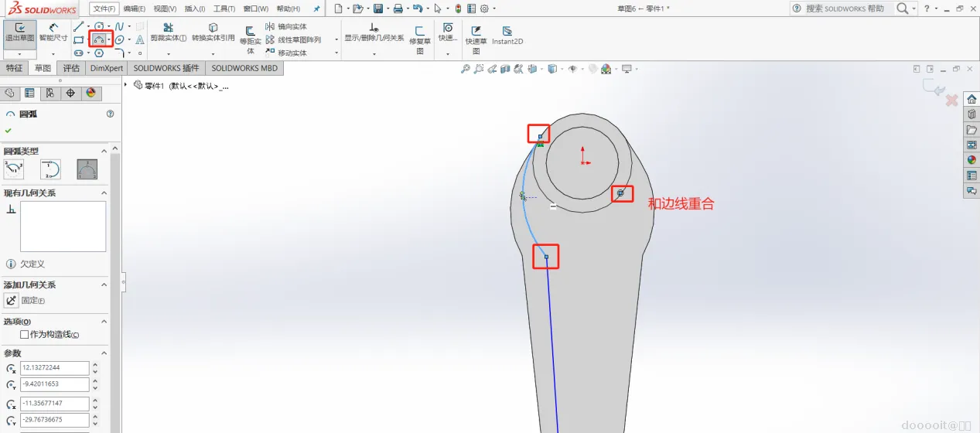
Task: Click the X center coordinate field 12.13272244
Action: (x=56, y=367)
